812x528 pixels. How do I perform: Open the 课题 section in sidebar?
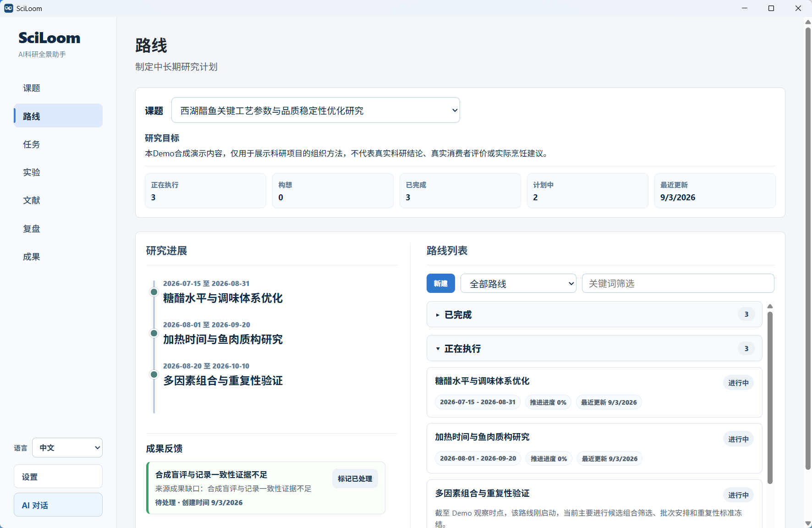point(58,88)
